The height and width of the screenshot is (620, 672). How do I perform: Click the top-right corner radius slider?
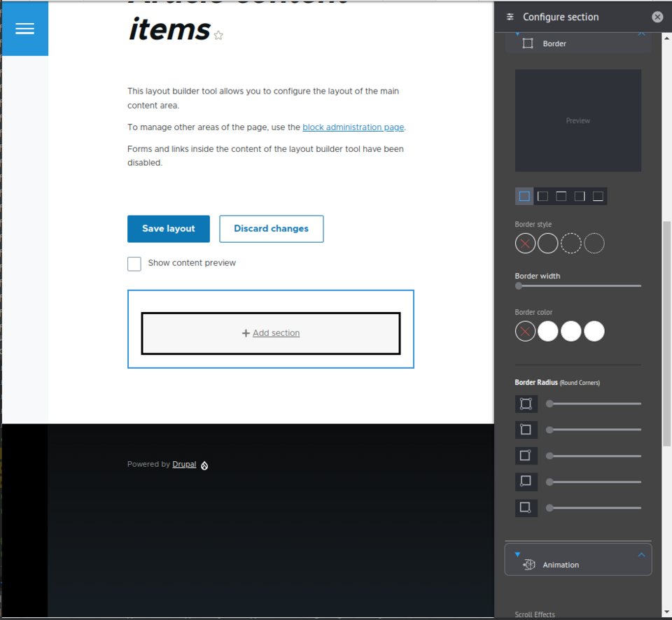tap(594, 456)
